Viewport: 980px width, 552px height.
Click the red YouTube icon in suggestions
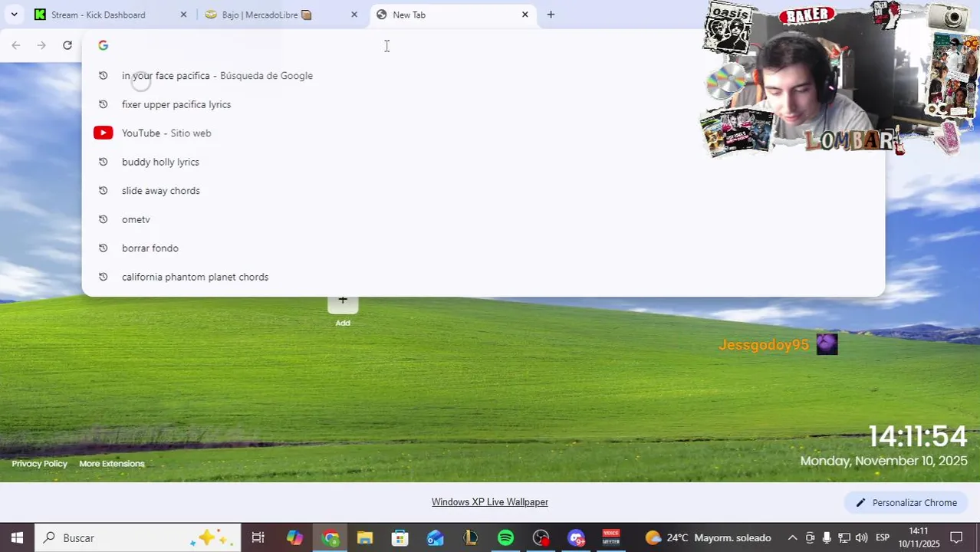(x=104, y=133)
